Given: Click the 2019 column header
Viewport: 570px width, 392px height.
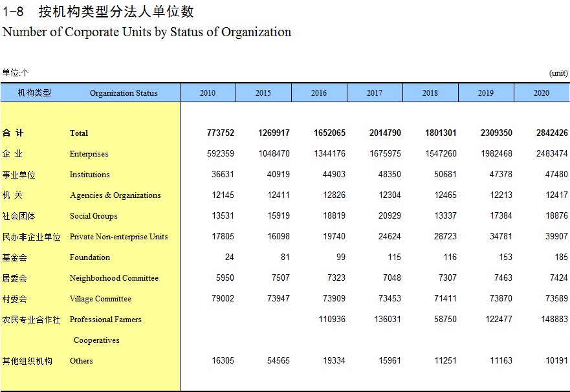Looking at the screenshot, I should [x=486, y=93].
